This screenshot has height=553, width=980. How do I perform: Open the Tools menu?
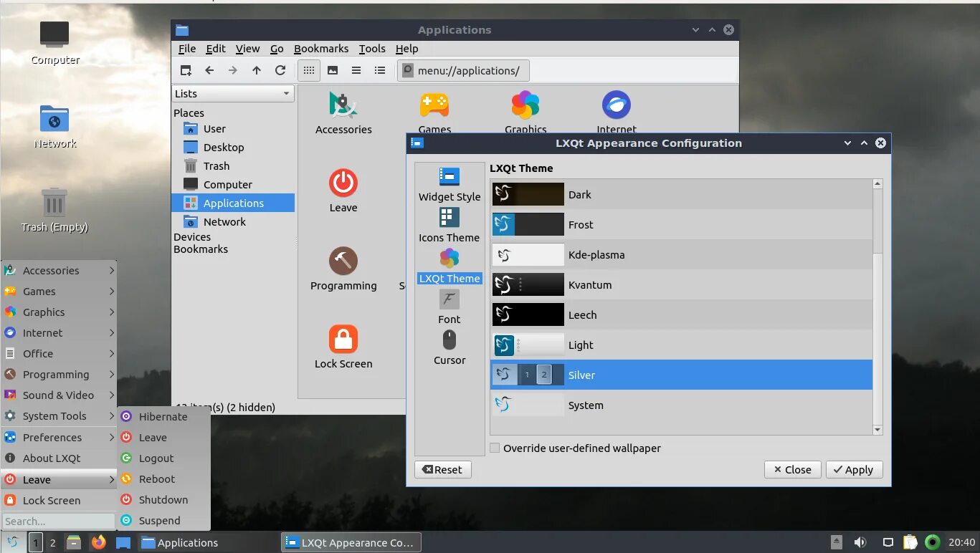pyautogui.click(x=372, y=49)
